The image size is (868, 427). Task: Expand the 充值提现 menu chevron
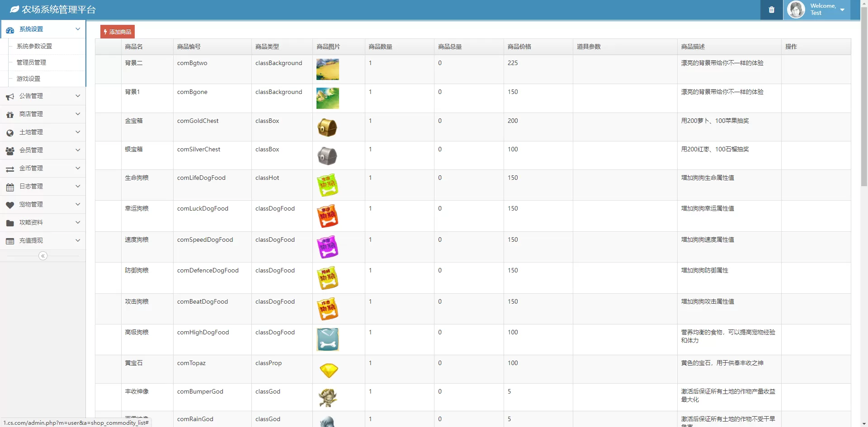click(x=78, y=240)
